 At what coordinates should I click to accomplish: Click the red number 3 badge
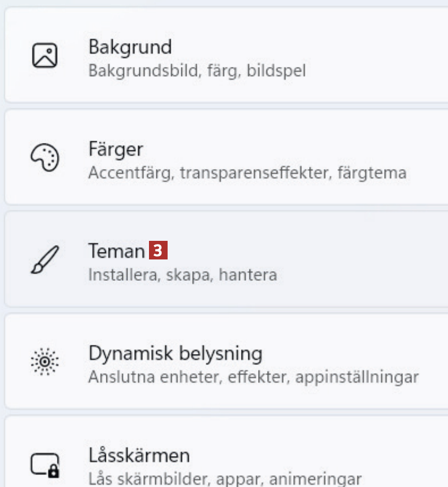click(x=158, y=250)
